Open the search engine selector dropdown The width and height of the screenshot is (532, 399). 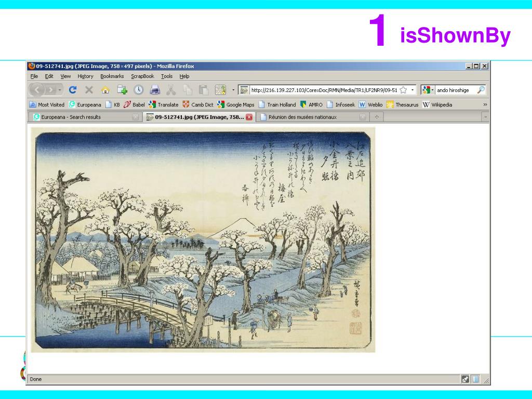tap(428, 90)
